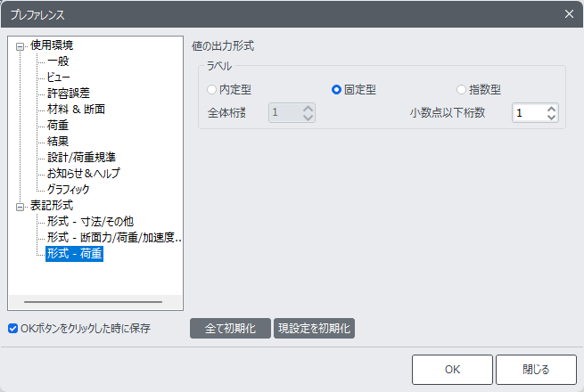
Task: Select the highlighted 形式 - 荷重 item
Action: 74,254
